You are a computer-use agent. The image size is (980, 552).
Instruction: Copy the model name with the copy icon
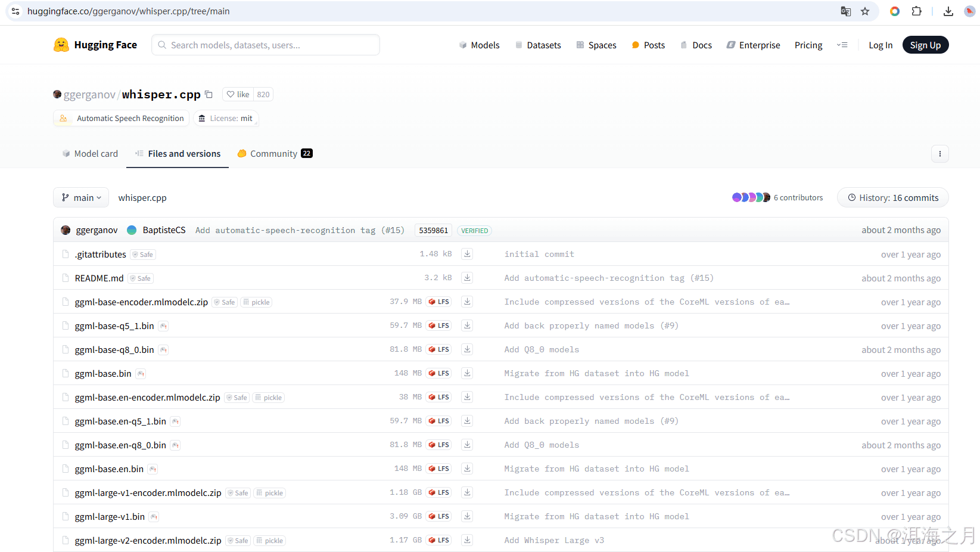point(209,95)
